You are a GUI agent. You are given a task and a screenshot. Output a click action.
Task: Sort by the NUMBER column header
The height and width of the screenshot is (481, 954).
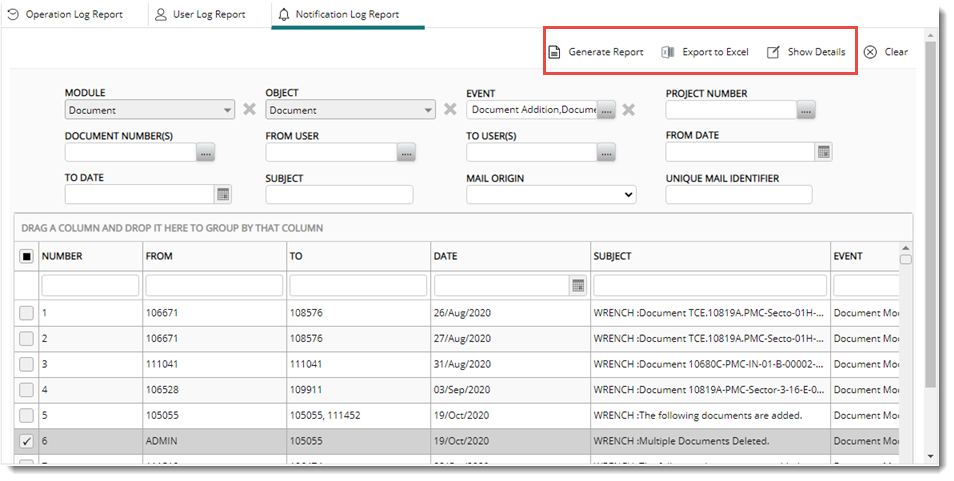click(x=62, y=257)
